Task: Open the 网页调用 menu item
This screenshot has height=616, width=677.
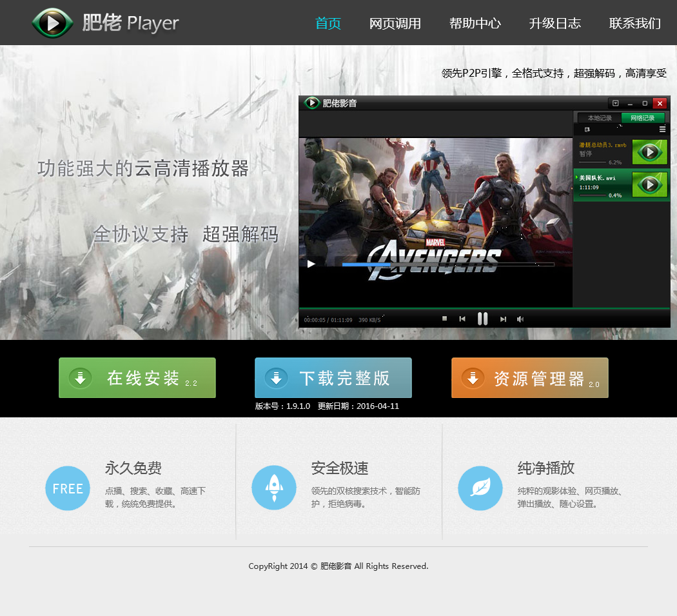Action: click(395, 23)
